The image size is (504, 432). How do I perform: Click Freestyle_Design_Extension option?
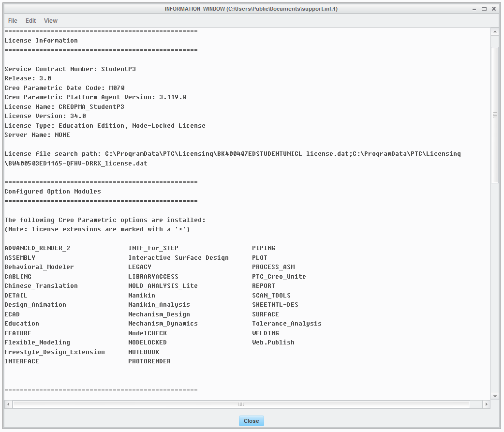click(x=55, y=352)
